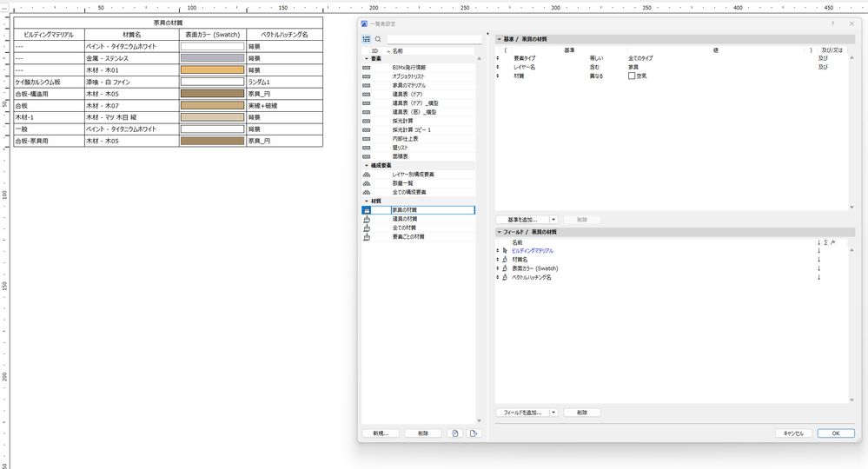This screenshot has width=868, height=469.
Task: Toggle the tree view icon in scheme list
Action: (x=366, y=39)
